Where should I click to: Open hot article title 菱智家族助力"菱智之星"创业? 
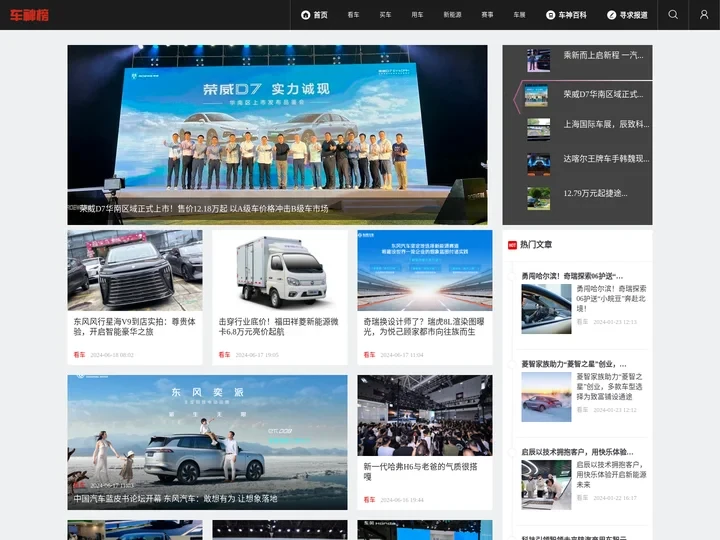(x=574, y=364)
